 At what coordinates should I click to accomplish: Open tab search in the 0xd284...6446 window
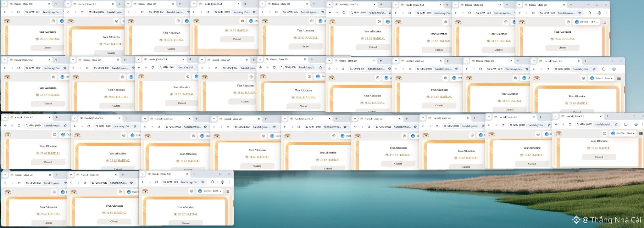[x=556, y=116]
